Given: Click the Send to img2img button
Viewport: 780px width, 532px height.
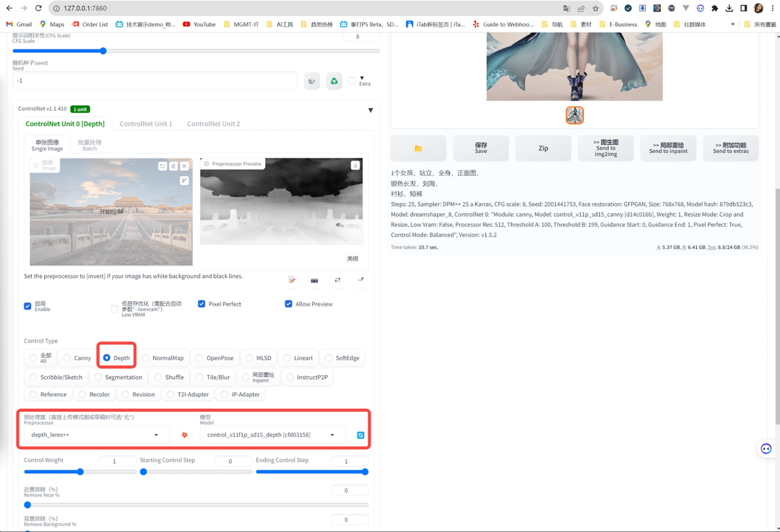Looking at the screenshot, I should pyautogui.click(x=606, y=148).
